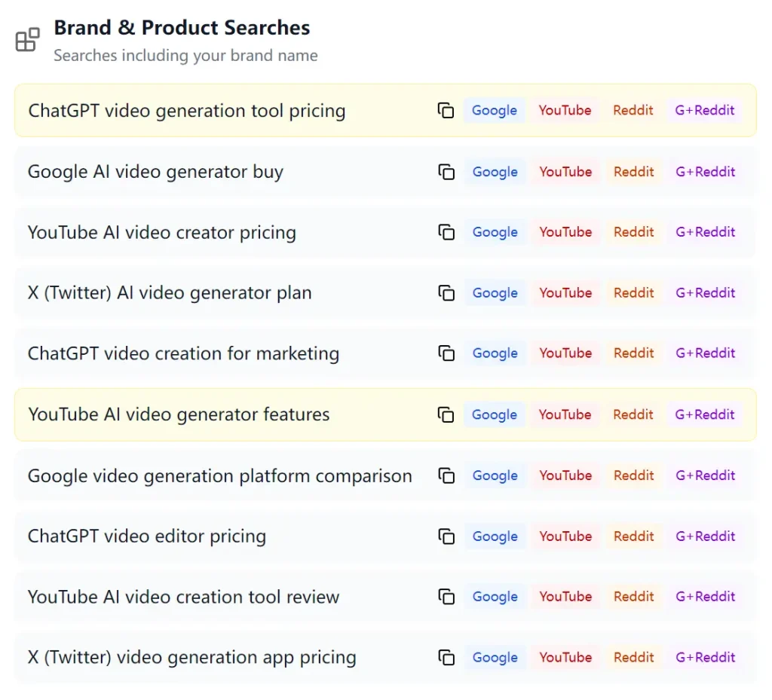This screenshot has width=772, height=700.
Task: Copy the 'ChatGPT video editor pricing' query
Action: click(446, 536)
